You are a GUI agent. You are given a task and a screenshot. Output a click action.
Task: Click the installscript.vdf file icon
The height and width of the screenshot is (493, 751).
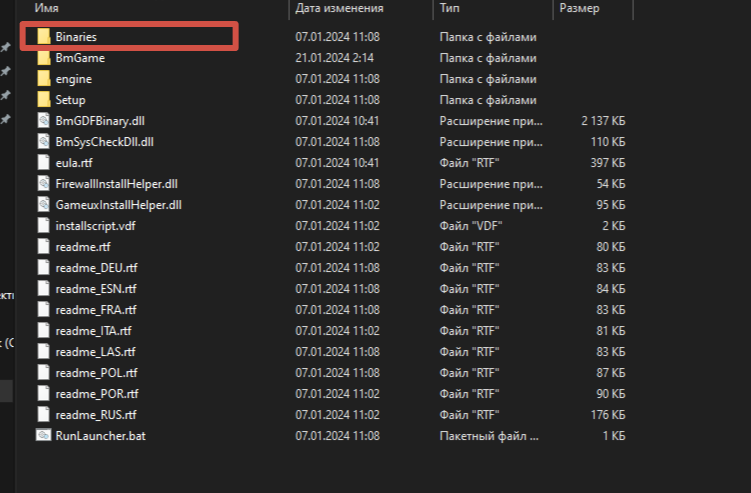(x=43, y=226)
